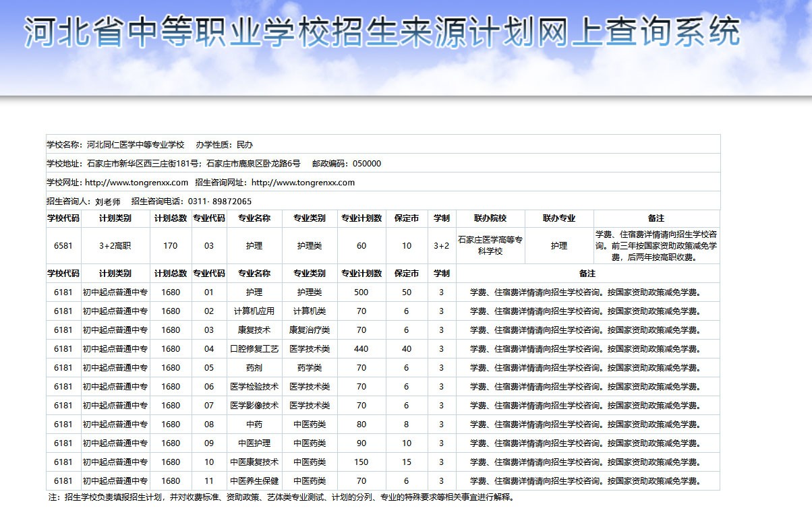
Task: Select the 药剂 major cell
Action: [x=254, y=368]
